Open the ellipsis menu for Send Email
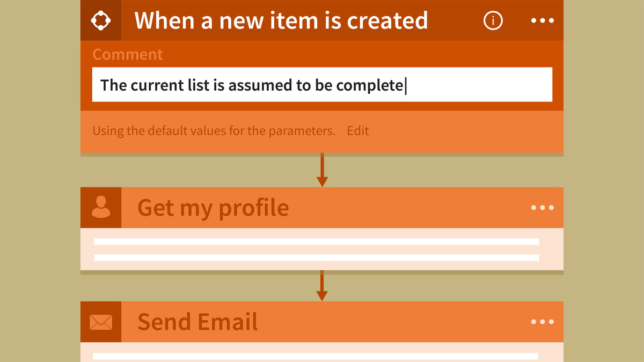The height and width of the screenshot is (362, 644). click(x=542, y=322)
